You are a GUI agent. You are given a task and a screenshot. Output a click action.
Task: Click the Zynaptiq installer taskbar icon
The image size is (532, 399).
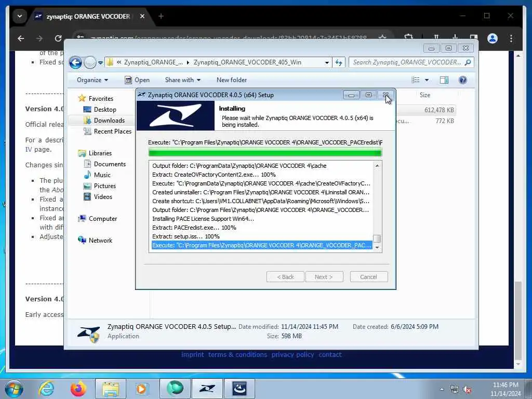click(207, 389)
